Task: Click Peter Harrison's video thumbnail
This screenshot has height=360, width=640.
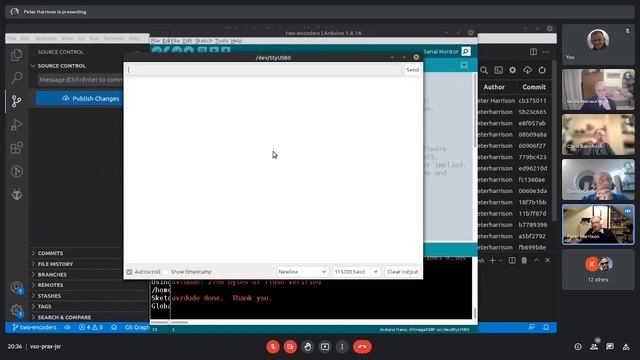Action: [x=598, y=224]
